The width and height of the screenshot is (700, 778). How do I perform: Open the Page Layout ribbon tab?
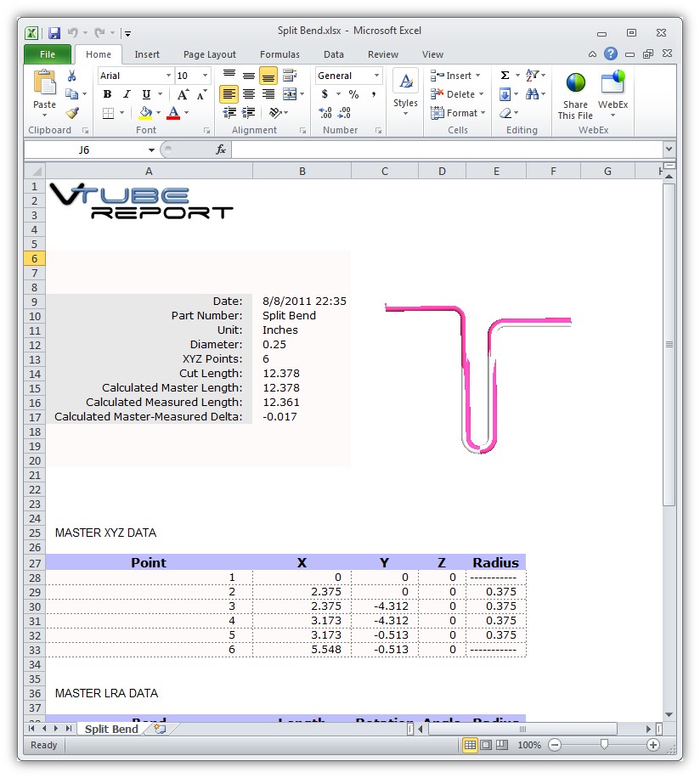(x=210, y=54)
